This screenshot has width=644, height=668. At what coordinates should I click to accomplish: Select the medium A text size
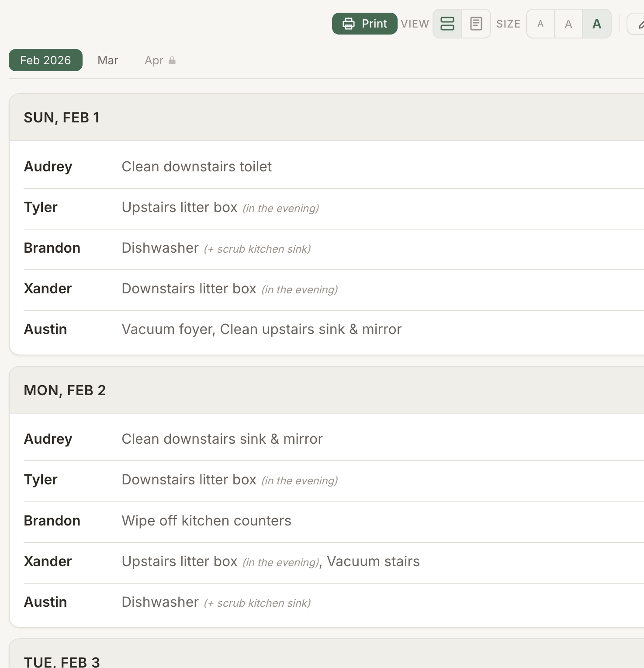tap(568, 24)
